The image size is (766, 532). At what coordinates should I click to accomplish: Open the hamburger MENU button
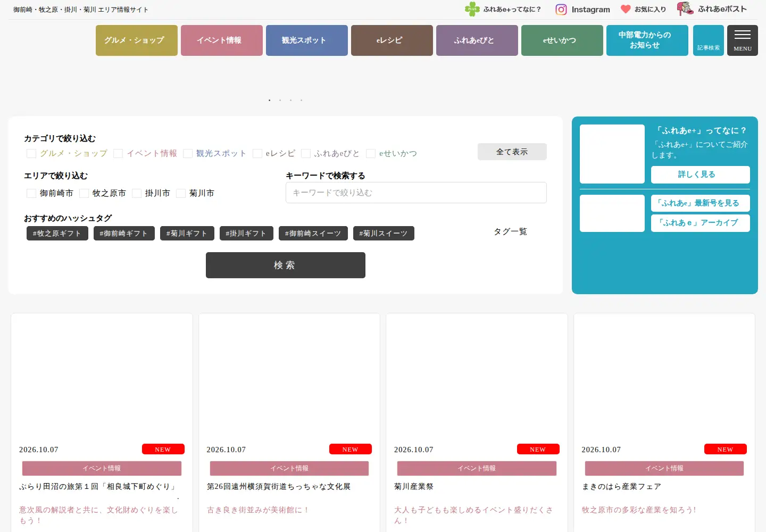(743, 40)
